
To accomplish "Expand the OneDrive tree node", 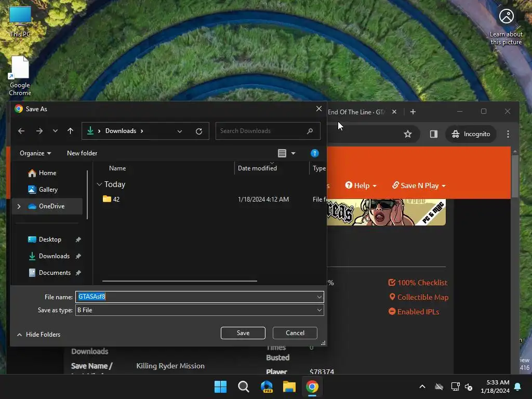I will tap(19, 206).
